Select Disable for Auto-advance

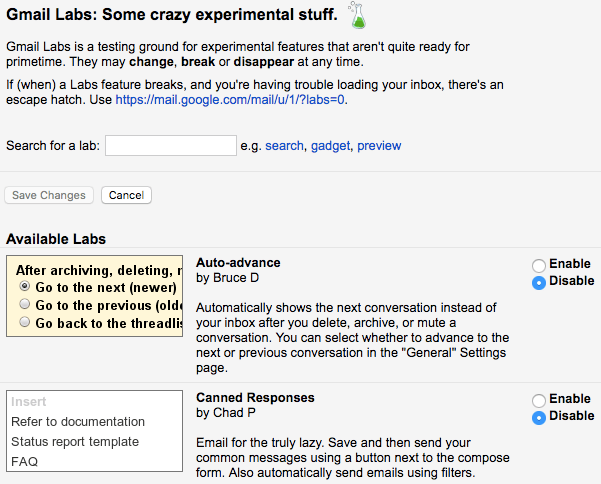[x=539, y=282]
